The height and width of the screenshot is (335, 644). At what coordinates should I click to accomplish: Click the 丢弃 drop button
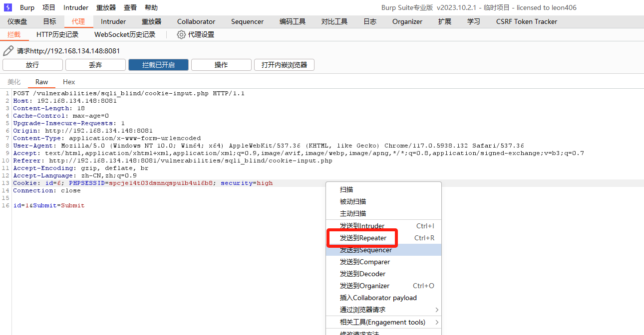[x=95, y=65]
